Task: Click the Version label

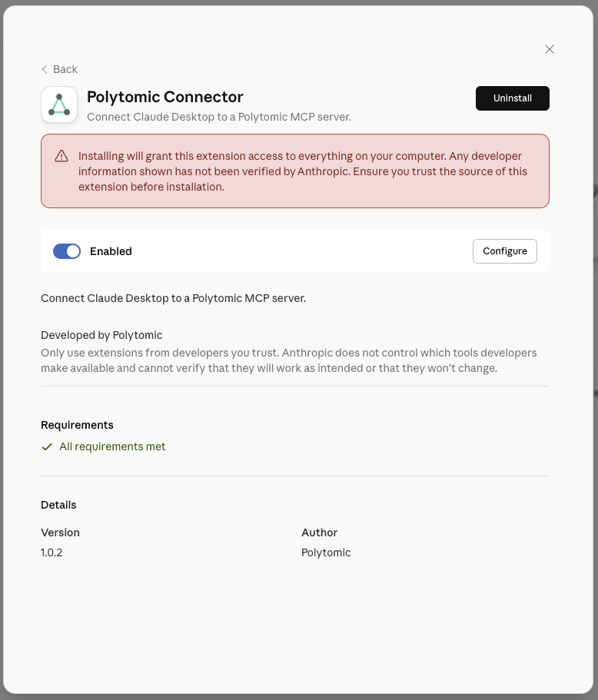Action: [60, 532]
